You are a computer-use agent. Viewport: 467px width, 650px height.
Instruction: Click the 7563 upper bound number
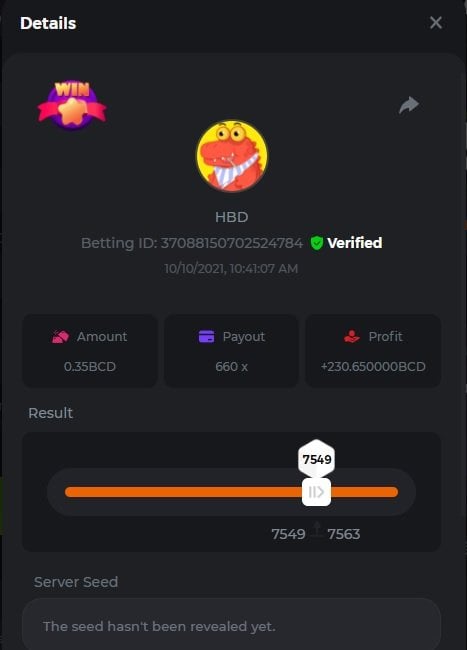344,534
